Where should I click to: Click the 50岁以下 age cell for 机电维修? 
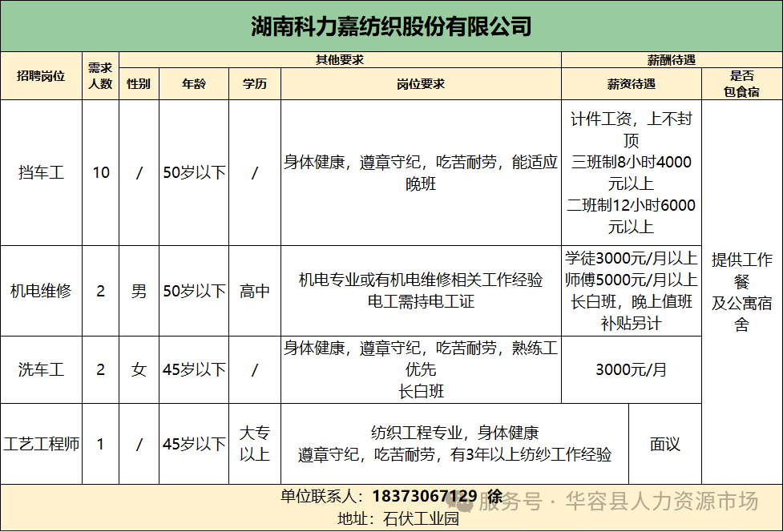194,291
